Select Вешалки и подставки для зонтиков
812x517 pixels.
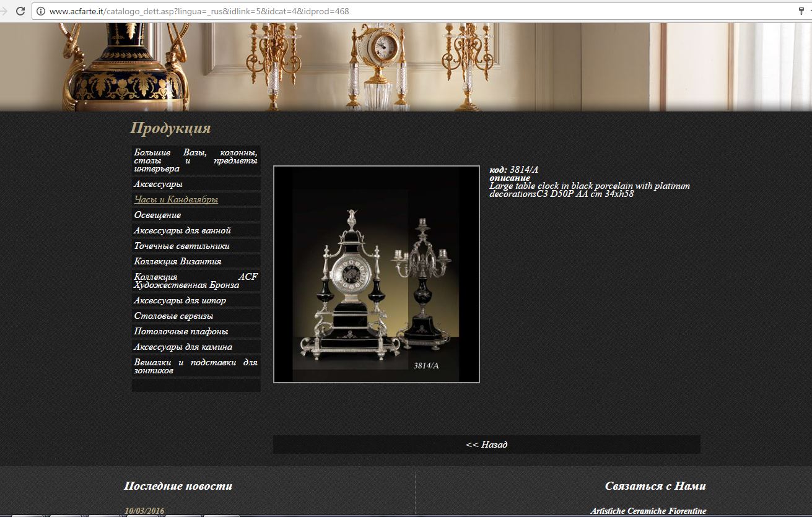point(196,366)
